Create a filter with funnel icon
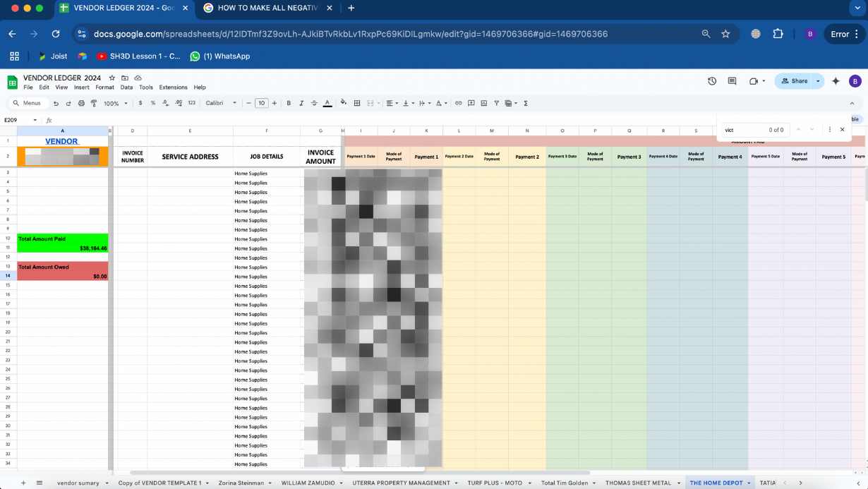 [x=497, y=103]
